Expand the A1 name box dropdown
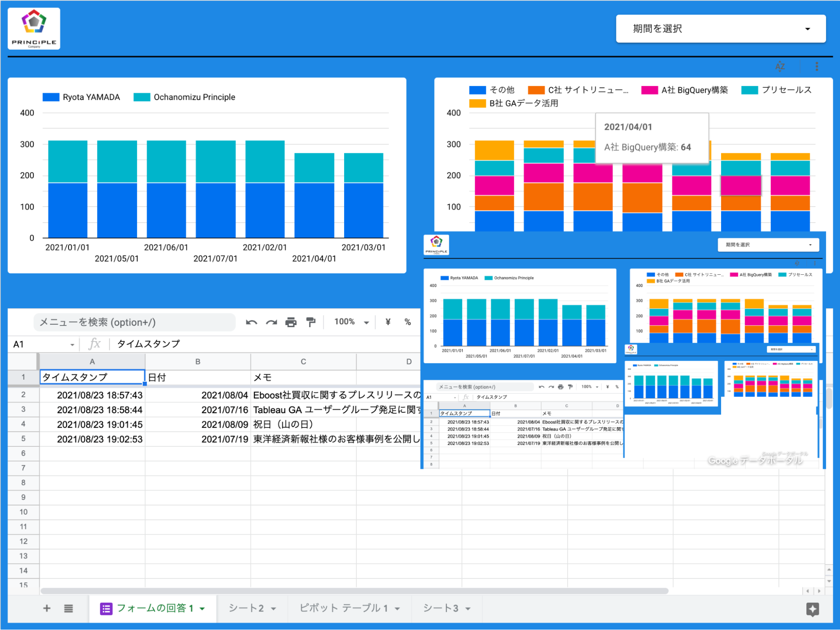The height and width of the screenshot is (630, 840). [x=72, y=345]
